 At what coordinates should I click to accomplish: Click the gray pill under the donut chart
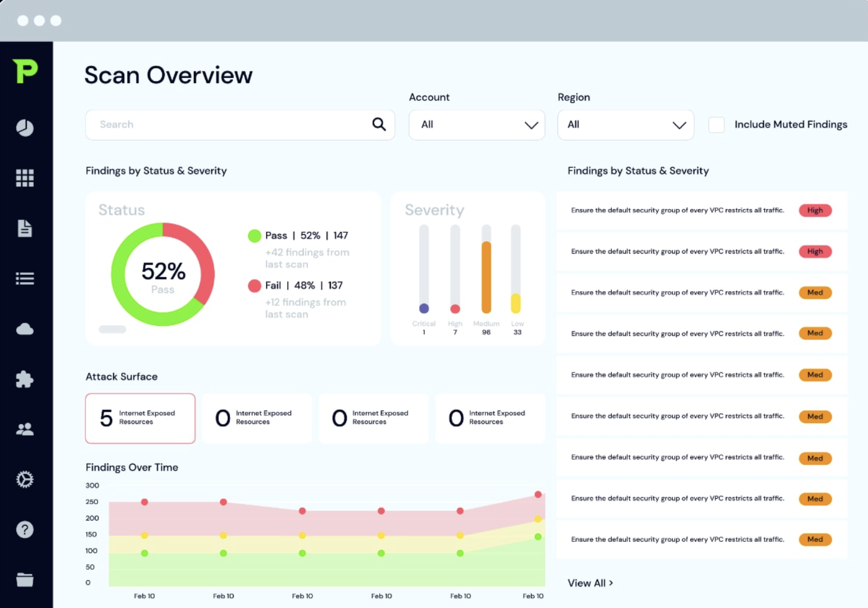(x=112, y=329)
